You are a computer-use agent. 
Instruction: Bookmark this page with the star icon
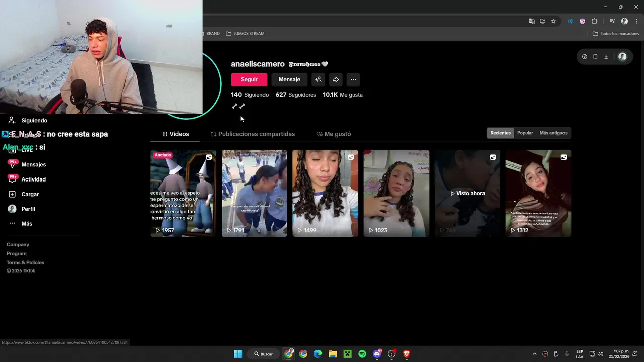click(553, 21)
